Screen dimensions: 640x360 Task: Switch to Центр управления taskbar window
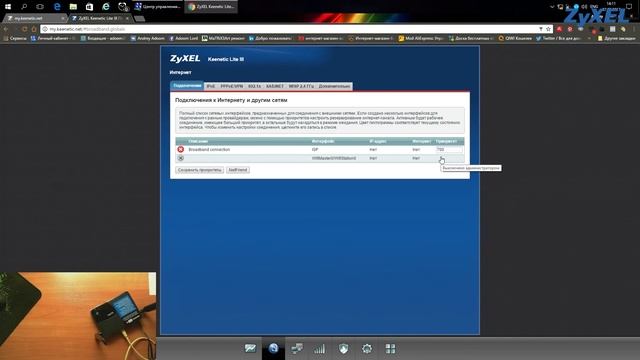pyautogui.click(x=158, y=7)
